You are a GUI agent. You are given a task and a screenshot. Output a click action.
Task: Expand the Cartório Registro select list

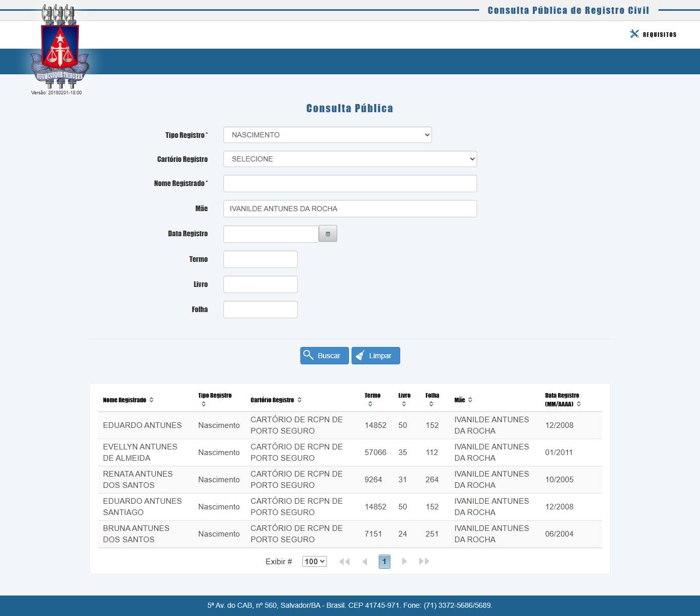pyautogui.click(x=350, y=159)
